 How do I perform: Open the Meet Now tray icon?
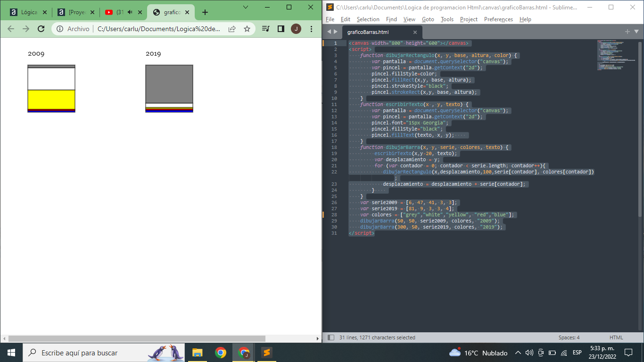[x=541, y=353]
